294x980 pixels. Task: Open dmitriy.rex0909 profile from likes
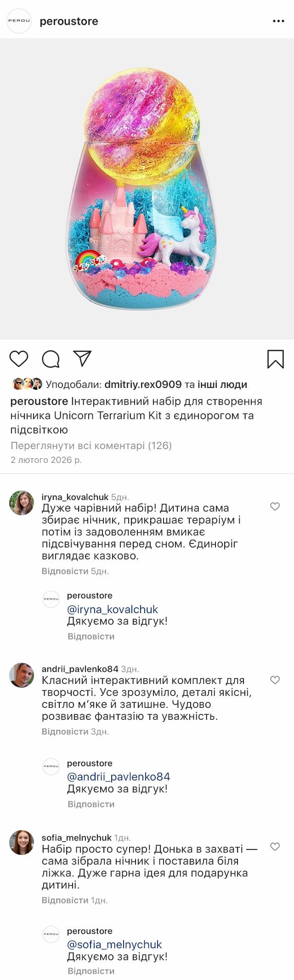pos(143,384)
